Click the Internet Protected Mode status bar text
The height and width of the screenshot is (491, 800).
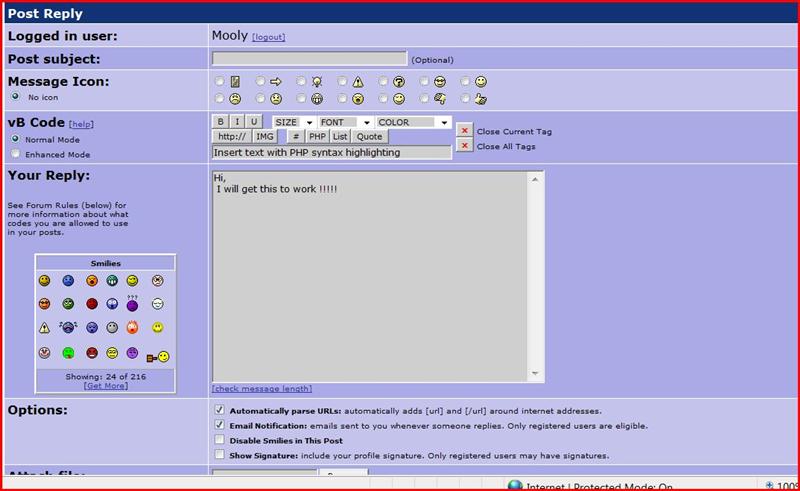[x=599, y=486]
